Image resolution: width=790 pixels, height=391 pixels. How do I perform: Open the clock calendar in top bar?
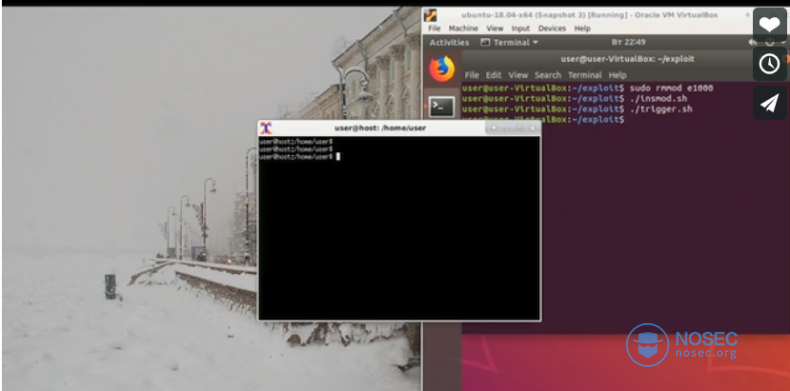pyautogui.click(x=628, y=42)
